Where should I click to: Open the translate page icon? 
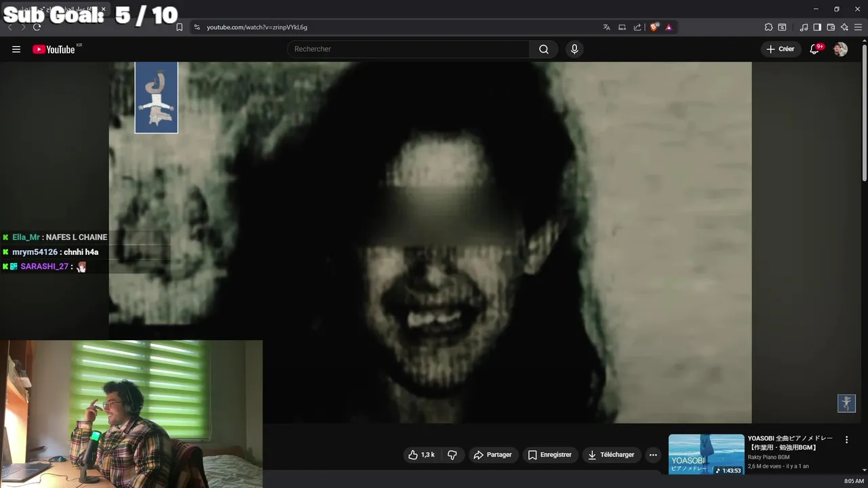click(x=606, y=27)
